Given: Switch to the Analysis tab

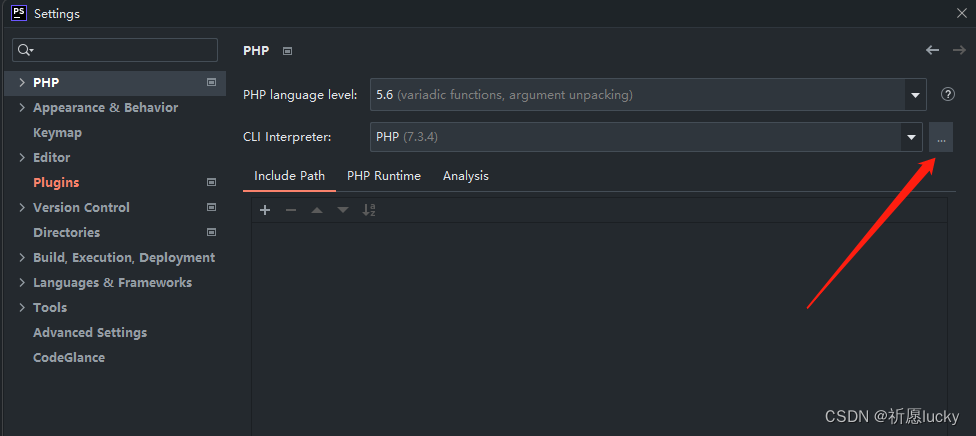Looking at the screenshot, I should pyautogui.click(x=466, y=176).
